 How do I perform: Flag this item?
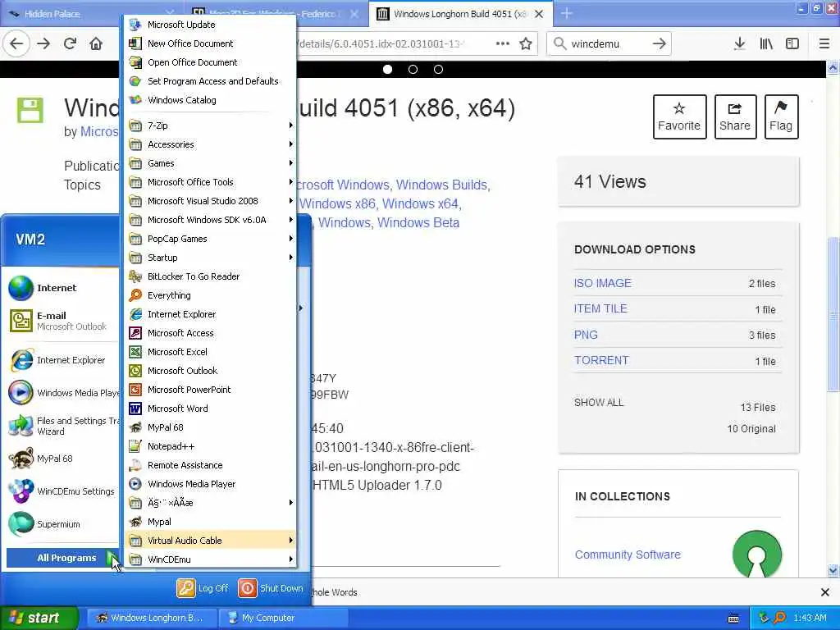click(x=781, y=116)
